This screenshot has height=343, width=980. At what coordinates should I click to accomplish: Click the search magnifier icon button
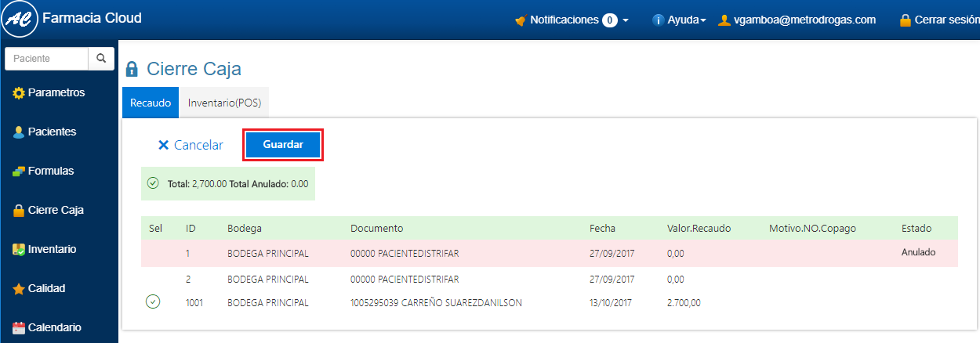101,59
